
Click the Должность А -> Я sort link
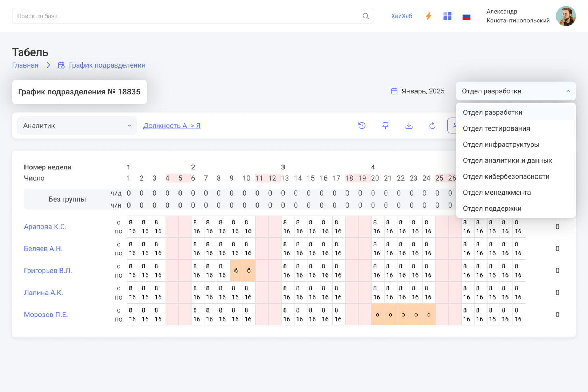click(171, 126)
